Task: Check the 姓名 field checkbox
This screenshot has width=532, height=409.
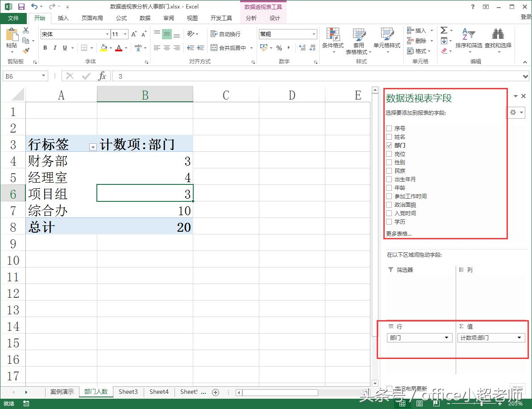Action: (x=390, y=137)
